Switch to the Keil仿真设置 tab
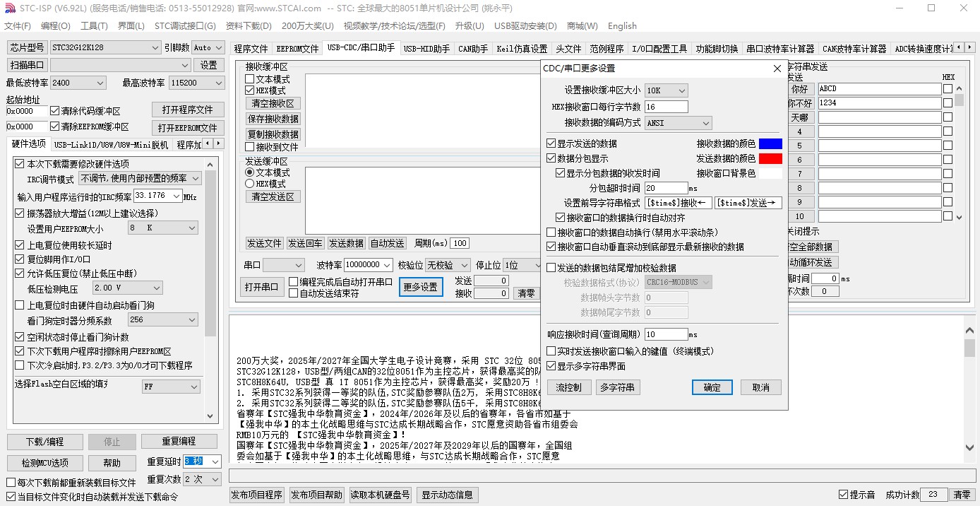The width and height of the screenshot is (980, 506). point(522,49)
